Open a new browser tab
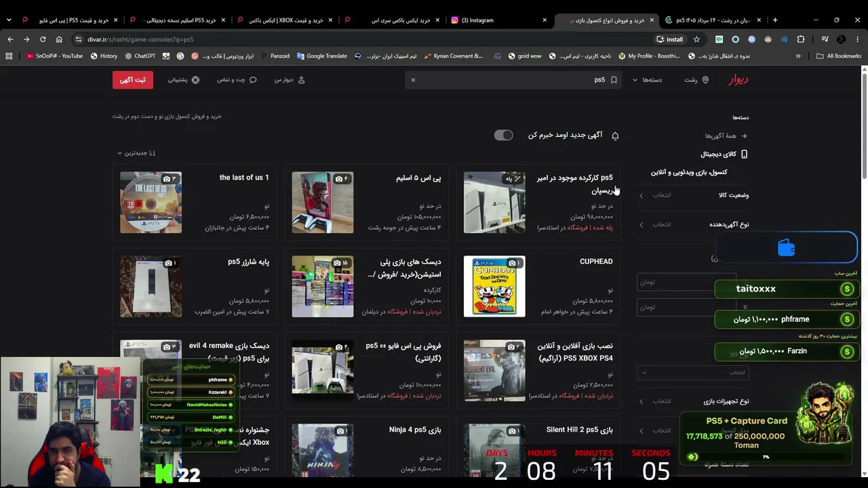 tap(775, 20)
